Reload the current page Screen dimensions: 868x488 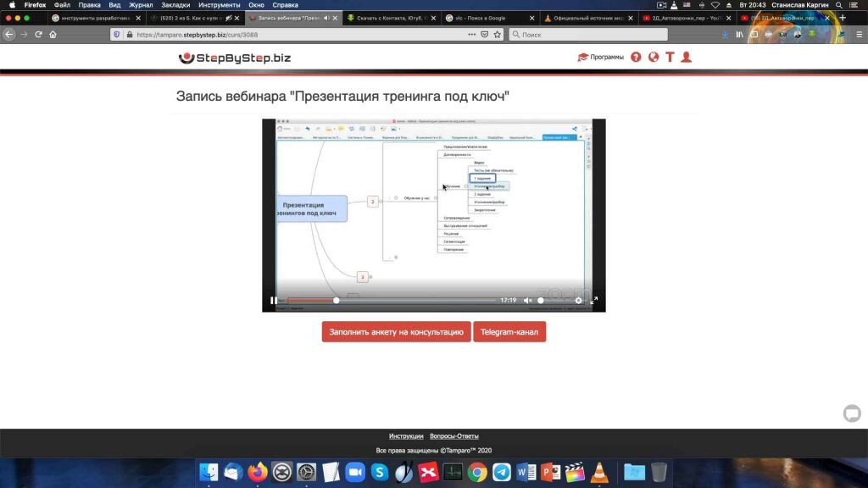click(x=38, y=34)
